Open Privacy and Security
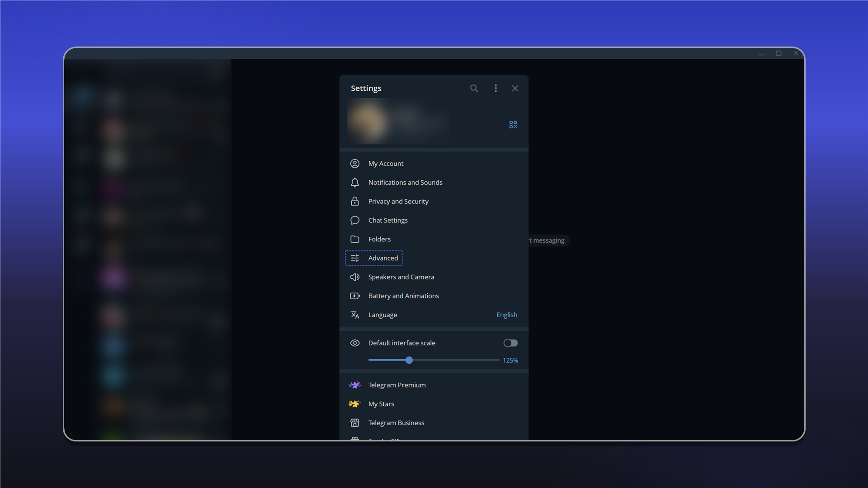The width and height of the screenshot is (868, 488). pyautogui.click(x=434, y=202)
